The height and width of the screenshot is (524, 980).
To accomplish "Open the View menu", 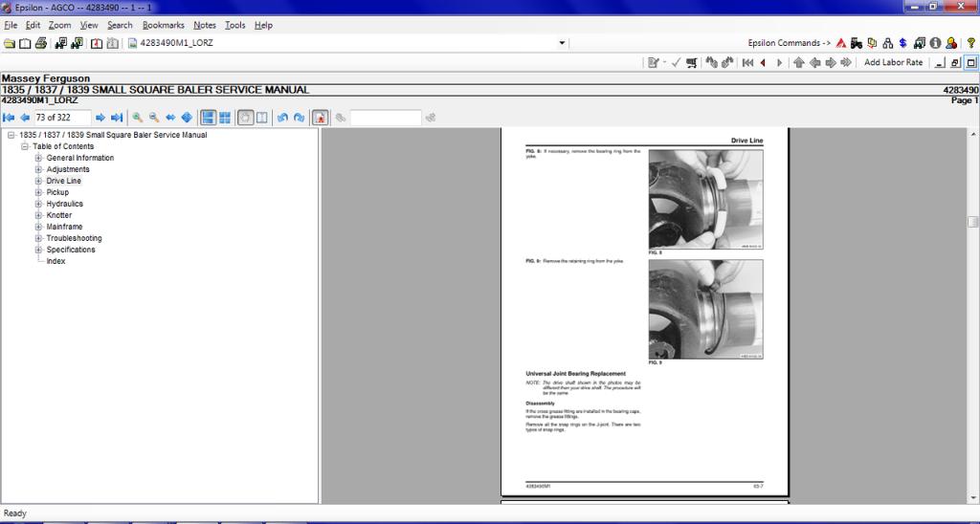I will (x=89, y=25).
